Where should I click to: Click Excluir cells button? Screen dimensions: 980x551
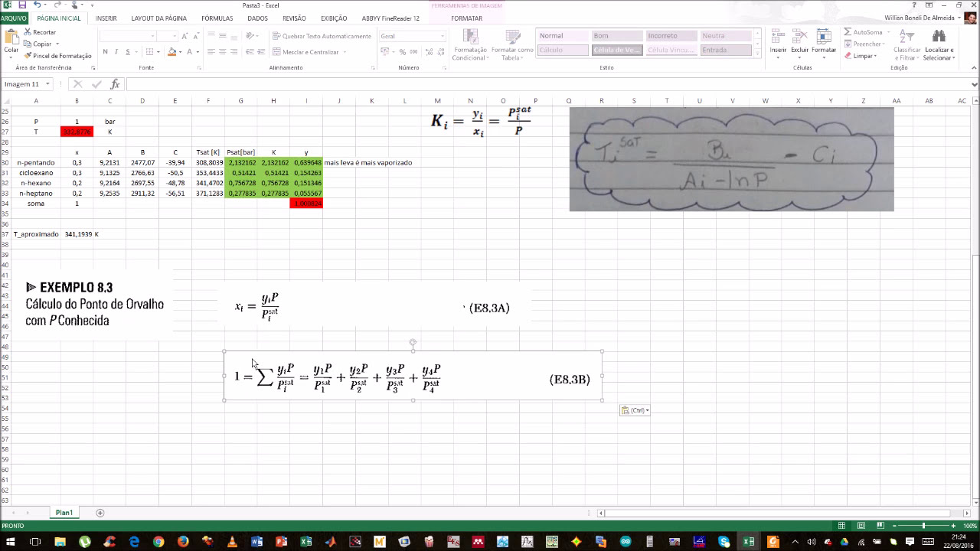coord(800,44)
